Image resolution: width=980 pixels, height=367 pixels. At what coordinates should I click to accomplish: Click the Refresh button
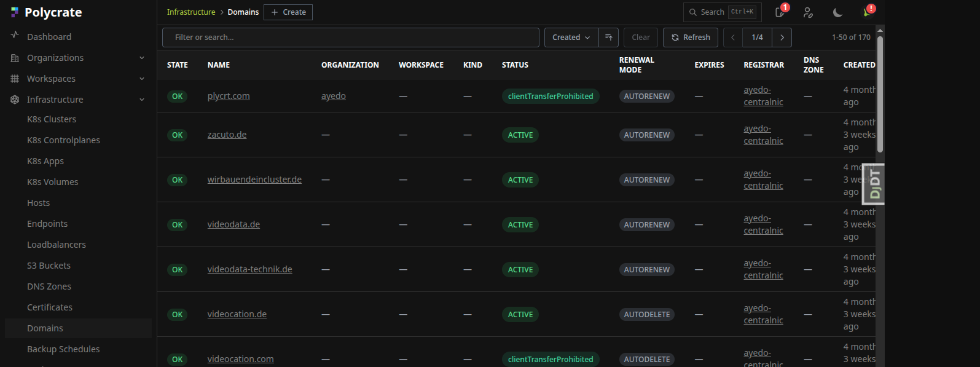[x=691, y=37]
